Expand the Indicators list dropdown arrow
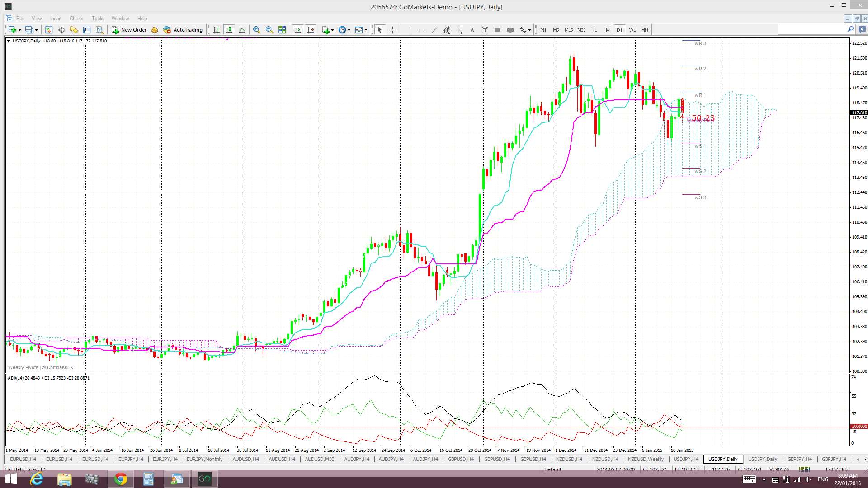868x488 pixels. (x=332, y=30)
